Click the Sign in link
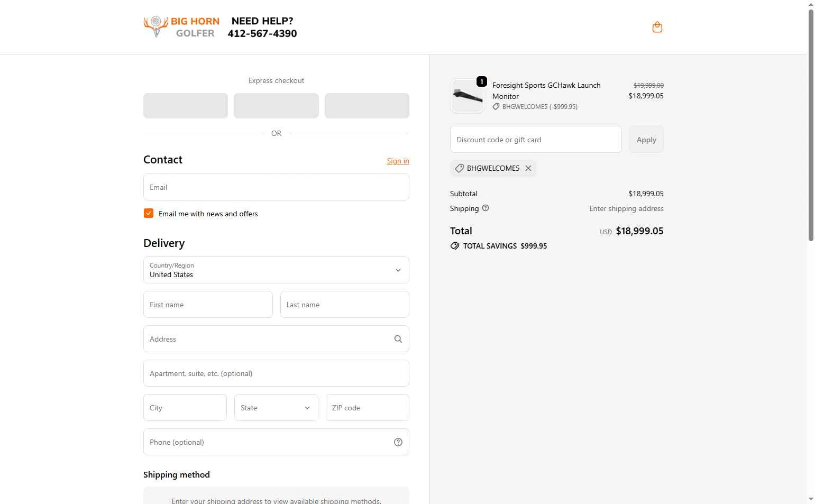 pyautogui.click(x=398, y=161)
